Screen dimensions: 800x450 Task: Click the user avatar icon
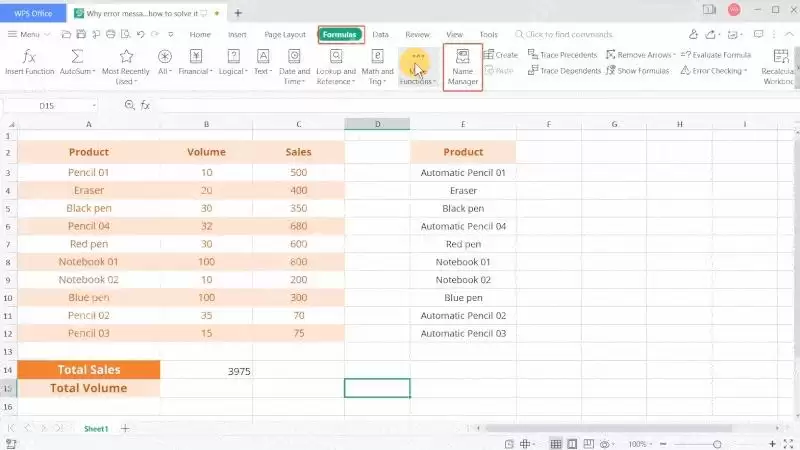[734, 10]
